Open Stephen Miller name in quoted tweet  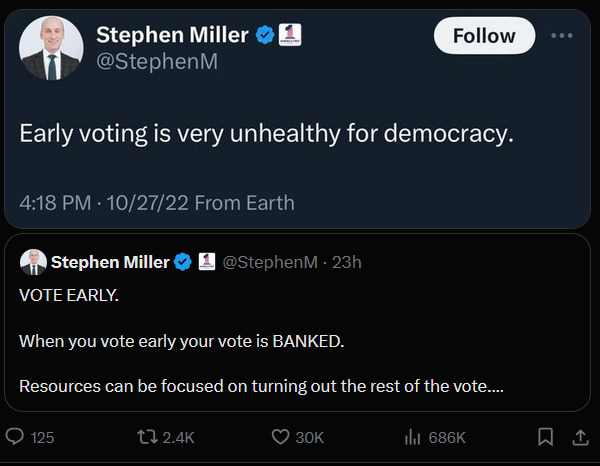click(110, 262)
